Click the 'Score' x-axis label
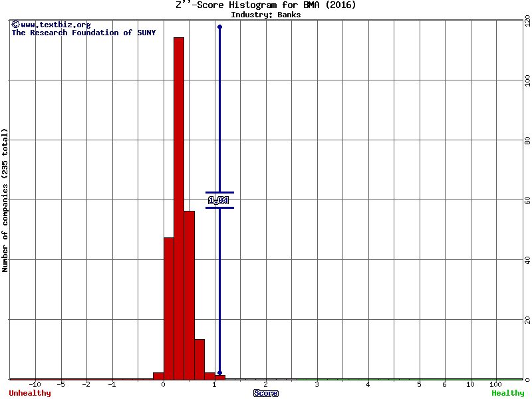Image resolution: width=532 pixels, height=399 pixels. tap(265, 393)
